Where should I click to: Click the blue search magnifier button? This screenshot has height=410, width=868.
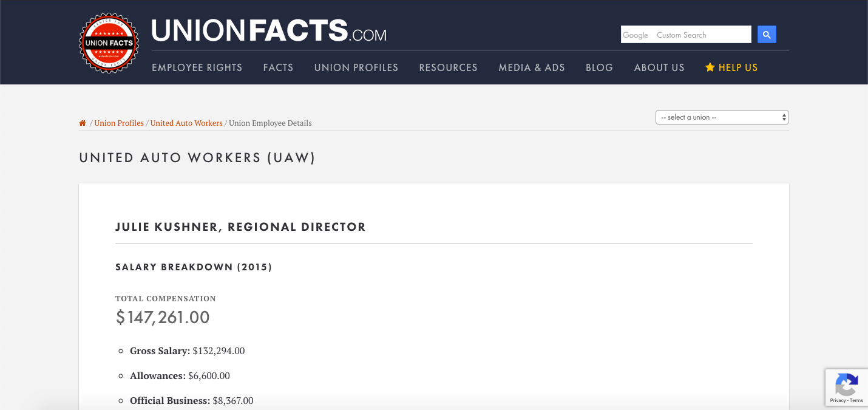767,35
